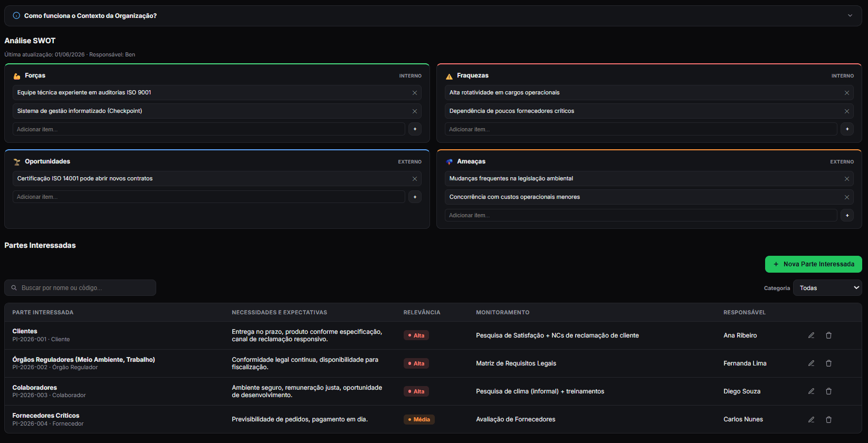Click 'Matriz de Requisitos Legais' monitoring cell
868x443 pixels.
516,363
